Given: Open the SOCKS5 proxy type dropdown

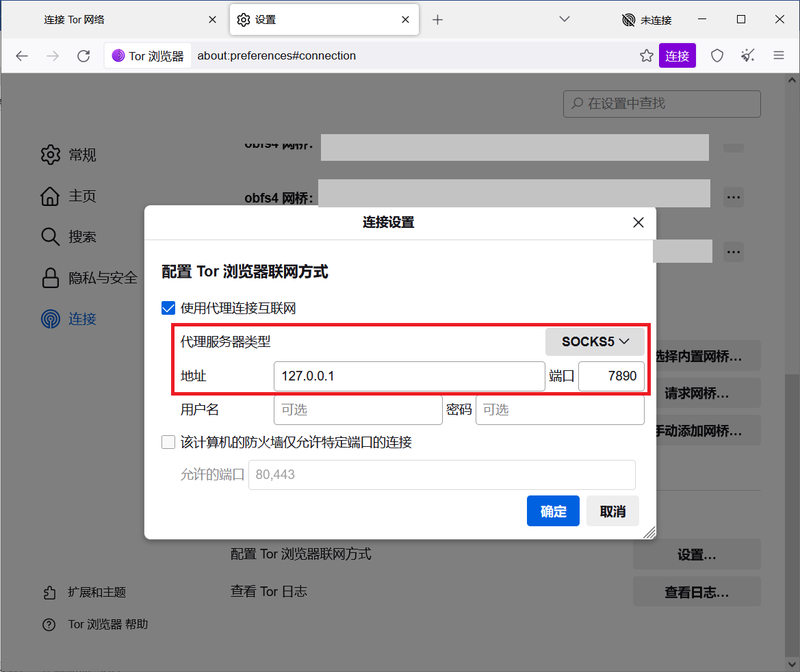Looking at the screenshot, I should 595,342.
